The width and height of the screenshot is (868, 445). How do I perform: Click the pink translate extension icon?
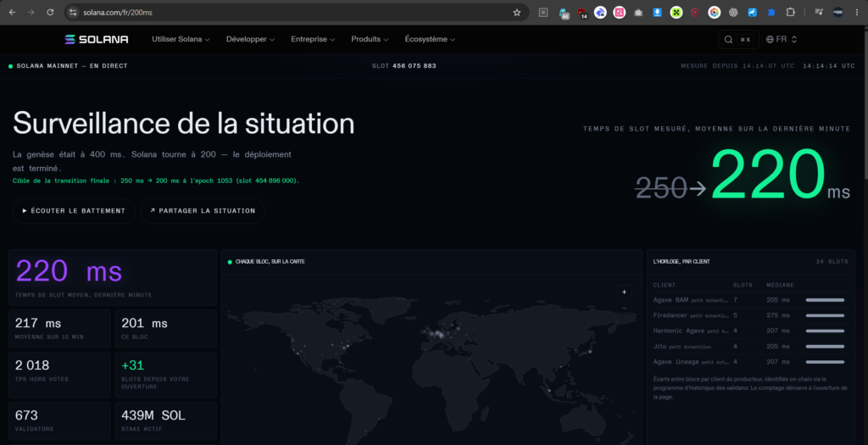coord(619,12)
